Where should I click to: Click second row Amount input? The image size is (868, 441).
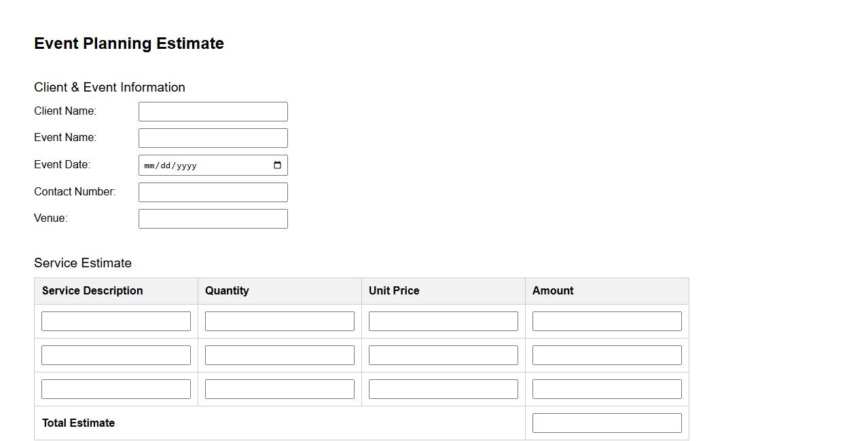coord(607,356)
